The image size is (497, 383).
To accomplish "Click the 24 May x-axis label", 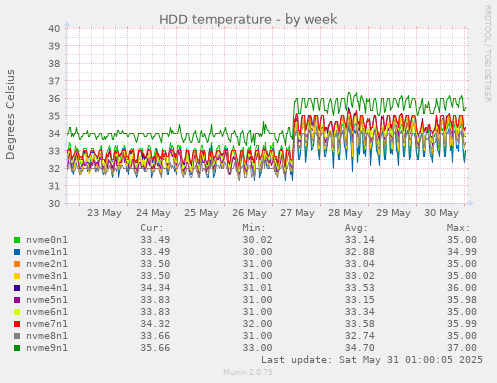I will coord(153,213).
